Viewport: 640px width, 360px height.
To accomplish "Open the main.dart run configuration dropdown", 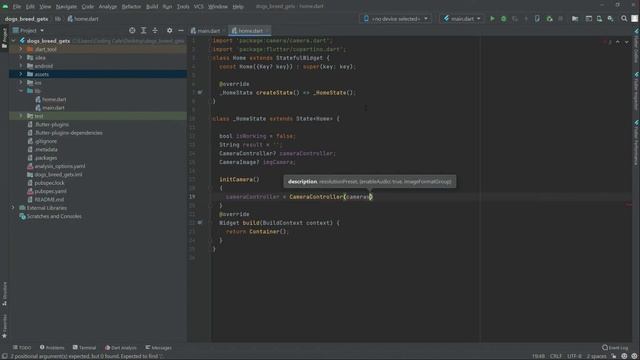I will 462,19.
